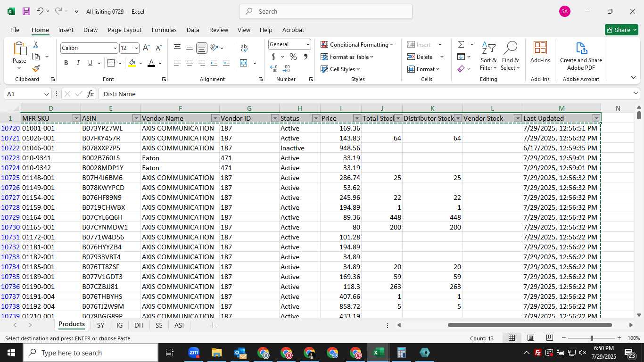This screenshot has width=644, height=362.
Task: Open Calculator from the taskbar
Action: pyautogui.click(x=402, y=353)
